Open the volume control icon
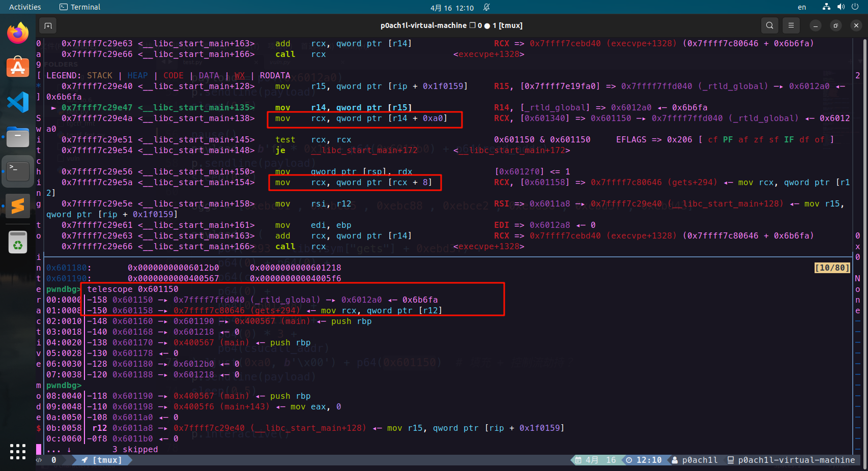Viewport: 868px width, 471px height. 841,7
